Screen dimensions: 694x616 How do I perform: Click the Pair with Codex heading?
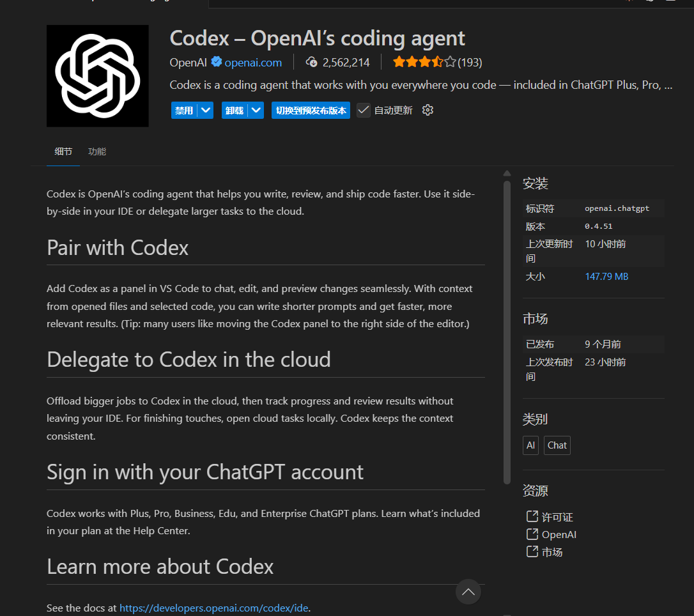(x=118, y=248)
